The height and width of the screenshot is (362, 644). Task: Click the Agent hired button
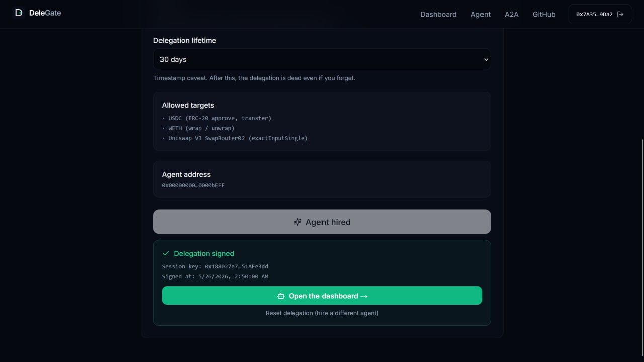pos(322,222)
